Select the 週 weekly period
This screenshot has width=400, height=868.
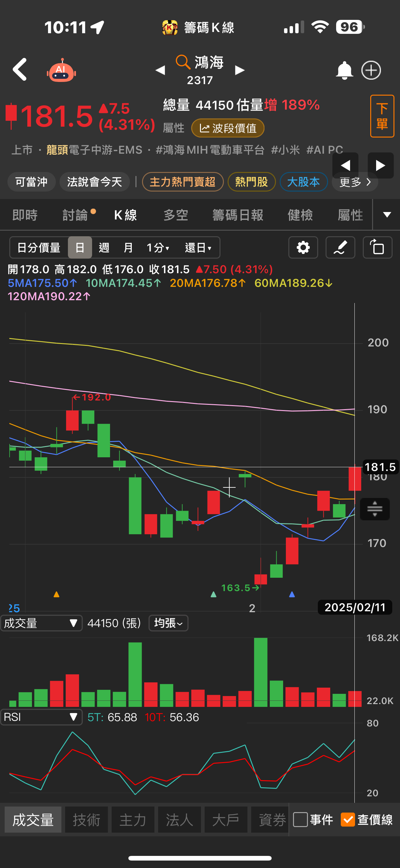(104, 248)
